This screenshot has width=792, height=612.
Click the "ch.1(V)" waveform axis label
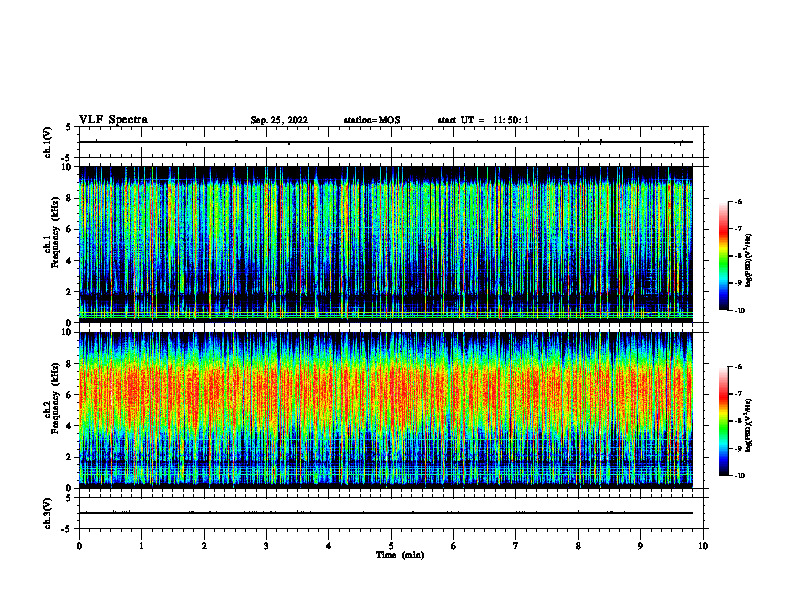(x=48, y=142)
